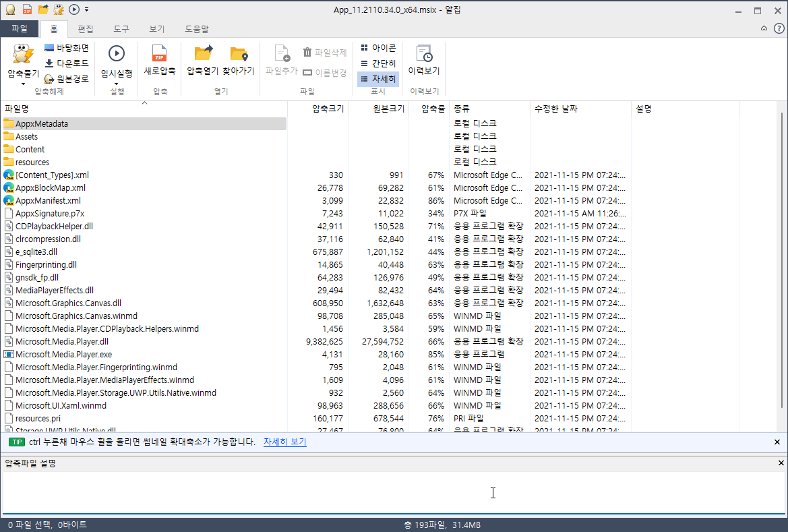Click the quick access open folder icon
The width and height of the screenshot is (788, 532).
43,9
